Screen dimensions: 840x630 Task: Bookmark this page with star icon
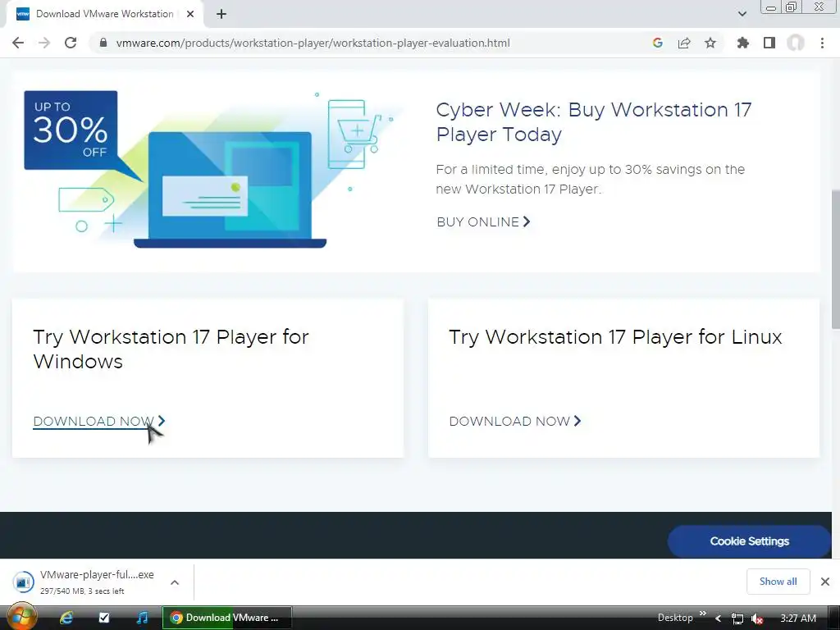point(710,43)
